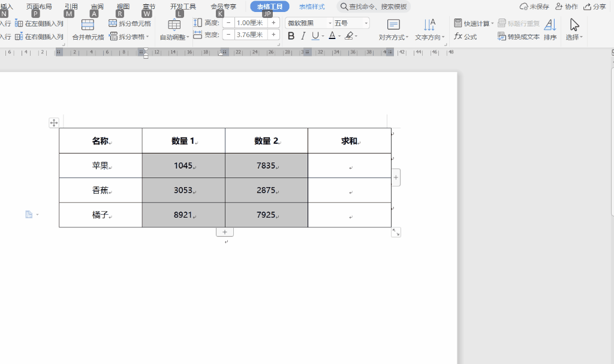Click cell containing 1045
Screen dimensions: 614x364
[x=183, y=166]
